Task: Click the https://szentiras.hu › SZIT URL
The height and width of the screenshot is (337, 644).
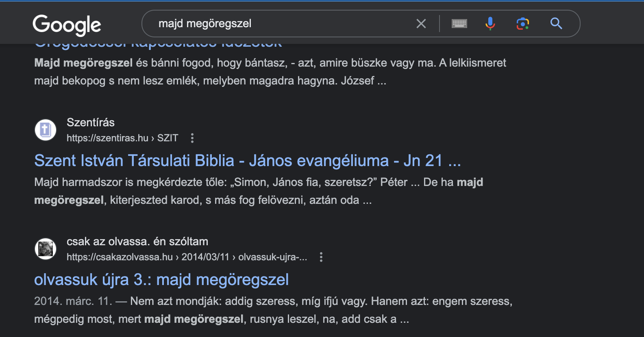Action: point(122,138)
